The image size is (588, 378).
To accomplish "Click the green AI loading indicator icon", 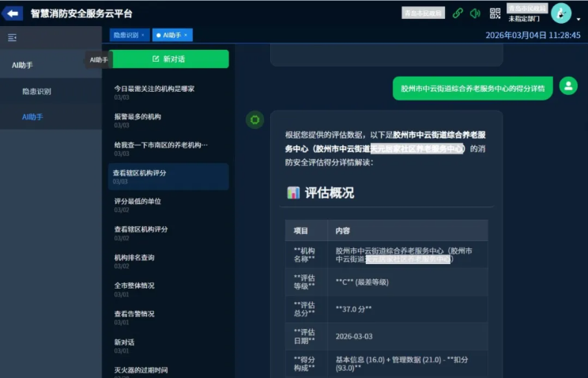I will pos(254,119).
